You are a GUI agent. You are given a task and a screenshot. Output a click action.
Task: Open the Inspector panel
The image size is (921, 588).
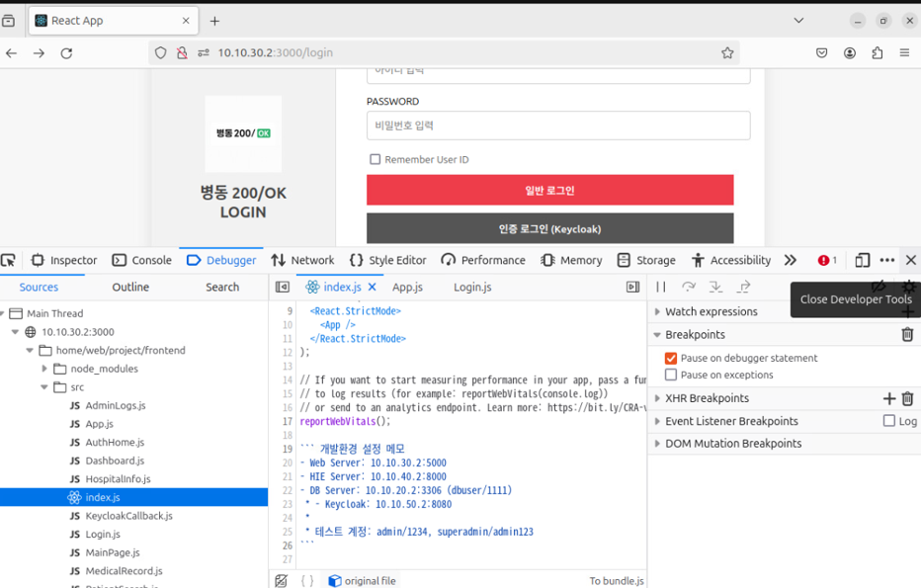(64, 260)
